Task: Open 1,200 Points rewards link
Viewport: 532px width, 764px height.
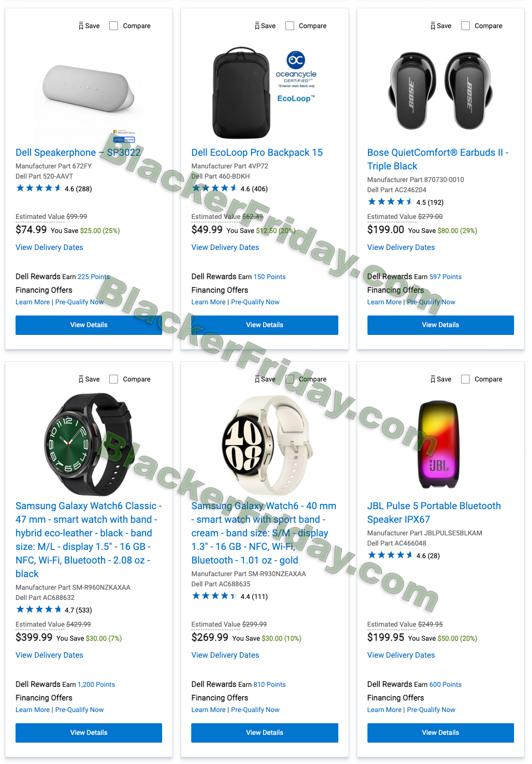Action: click(96, 684)
